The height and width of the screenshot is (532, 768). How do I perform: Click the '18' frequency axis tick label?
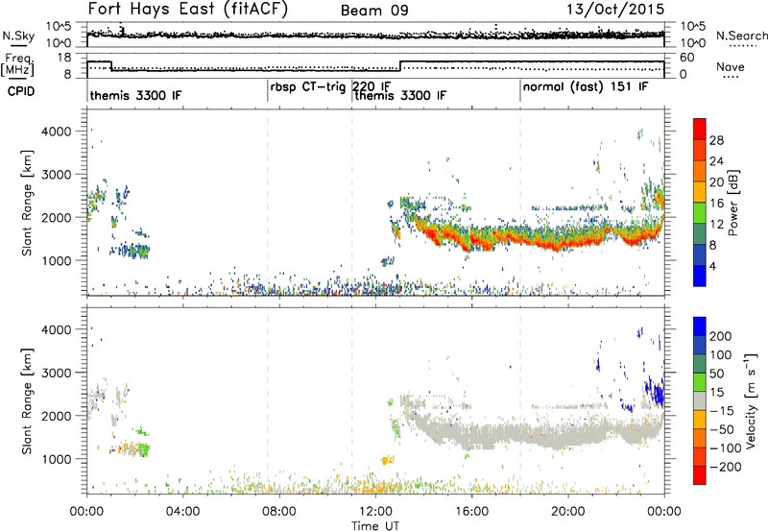(64, 58)
